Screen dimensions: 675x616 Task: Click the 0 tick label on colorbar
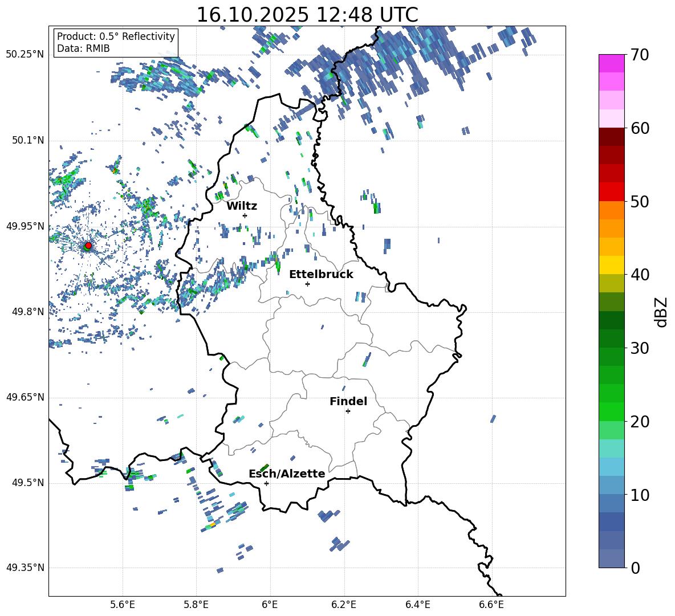tap(635, 568)
